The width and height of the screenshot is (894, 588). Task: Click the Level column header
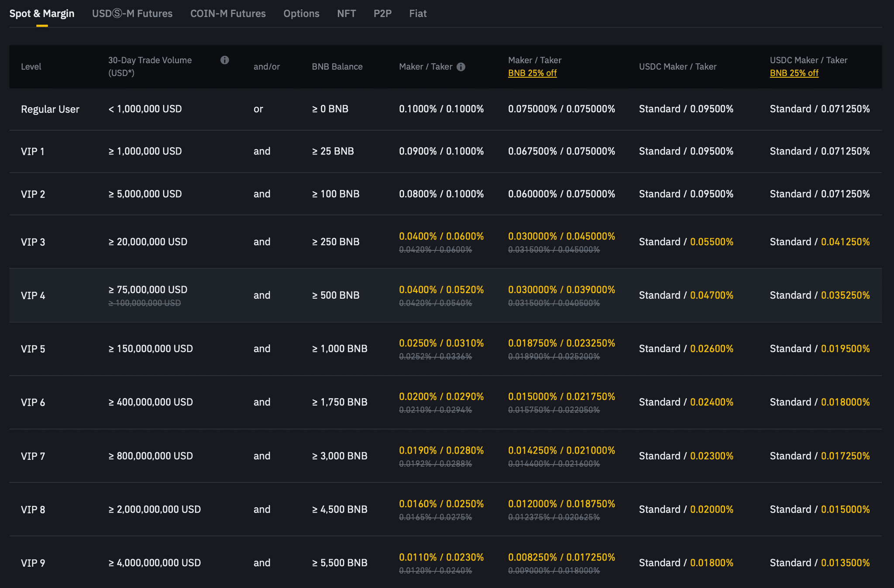[x=31, y=67]
